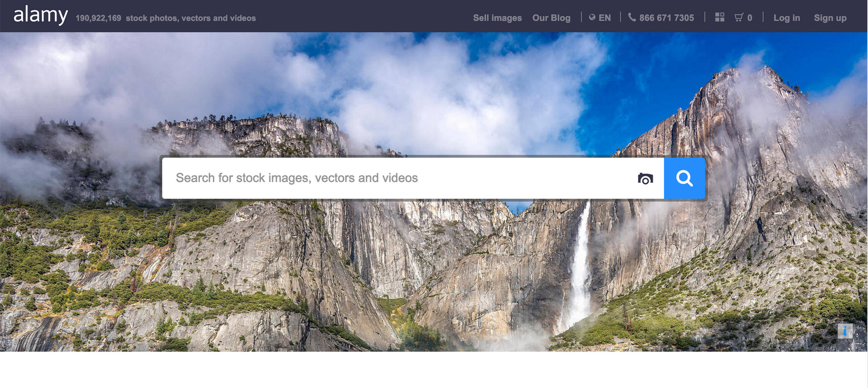This screenshot has height=388, width=868.
Task: Click Log in
Action: 787,18
